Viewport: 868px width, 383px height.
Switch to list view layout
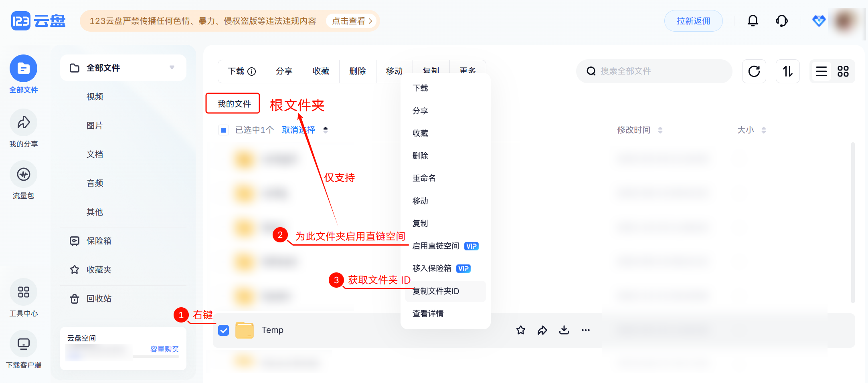(x=821, y=71)
